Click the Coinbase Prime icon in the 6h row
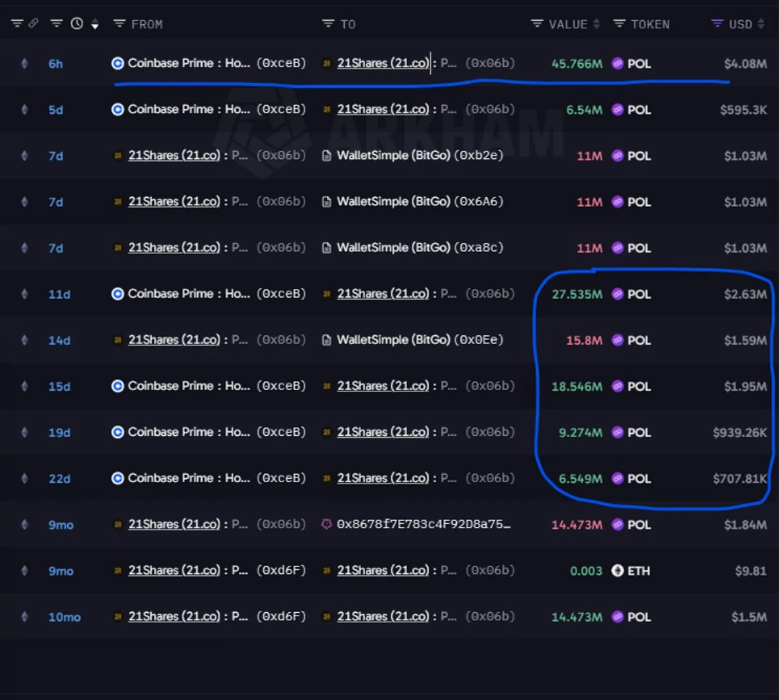Image resolution: width=779 pixels, height=700 pixels. (117, 64)
